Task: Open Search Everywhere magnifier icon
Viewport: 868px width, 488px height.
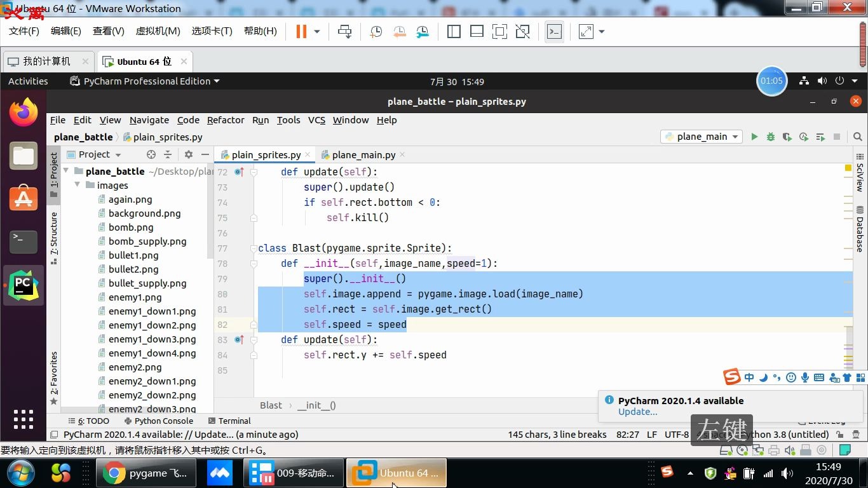Action: click(857, 137)
